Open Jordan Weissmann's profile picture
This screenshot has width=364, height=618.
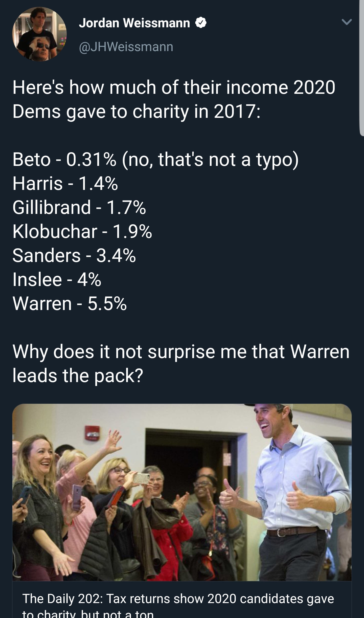tap(39, 34)
